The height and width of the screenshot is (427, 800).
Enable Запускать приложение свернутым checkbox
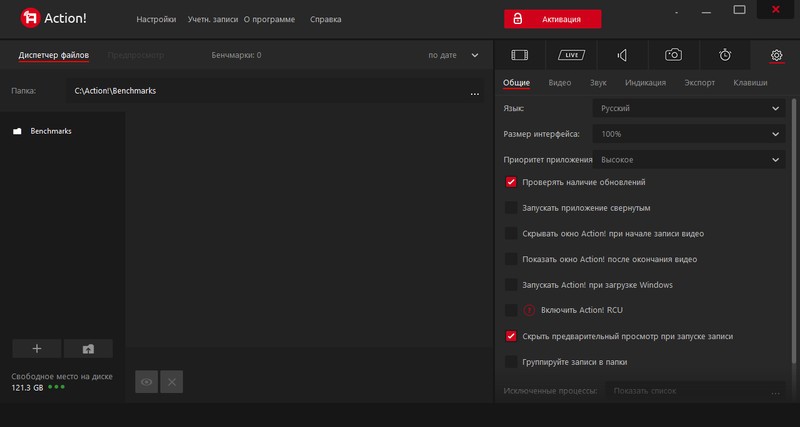pos(511,208)
